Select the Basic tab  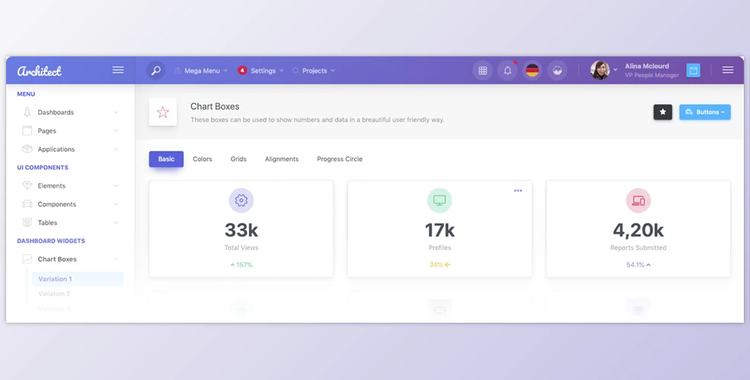click(x=166, y=159)
